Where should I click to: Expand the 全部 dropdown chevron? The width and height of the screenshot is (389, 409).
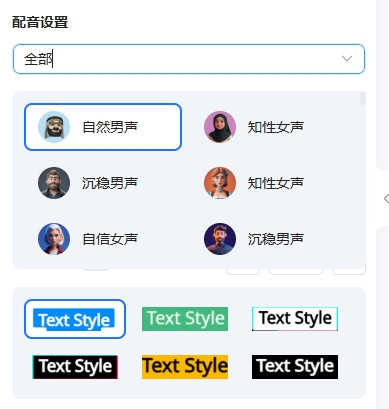click(x=347, y=59)
